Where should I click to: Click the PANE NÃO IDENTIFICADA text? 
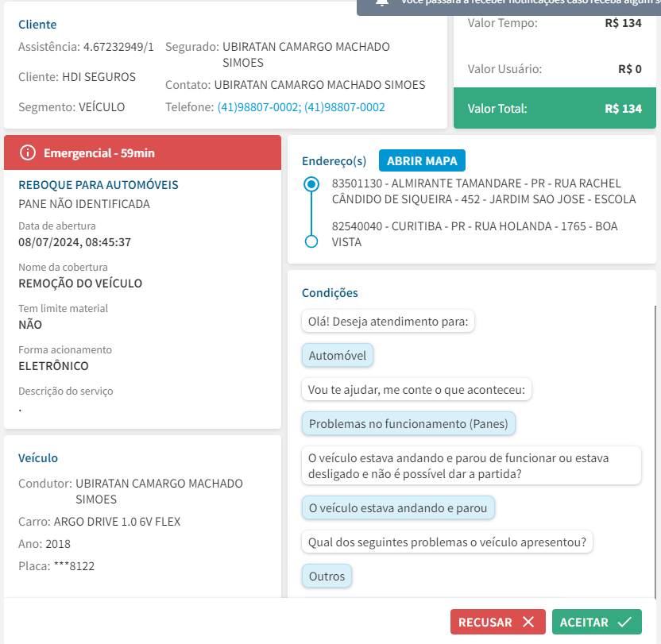(84, 204)
